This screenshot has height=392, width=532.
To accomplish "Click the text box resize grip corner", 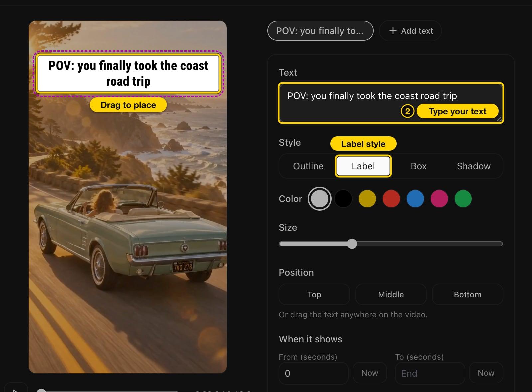I will coord(499,119).
